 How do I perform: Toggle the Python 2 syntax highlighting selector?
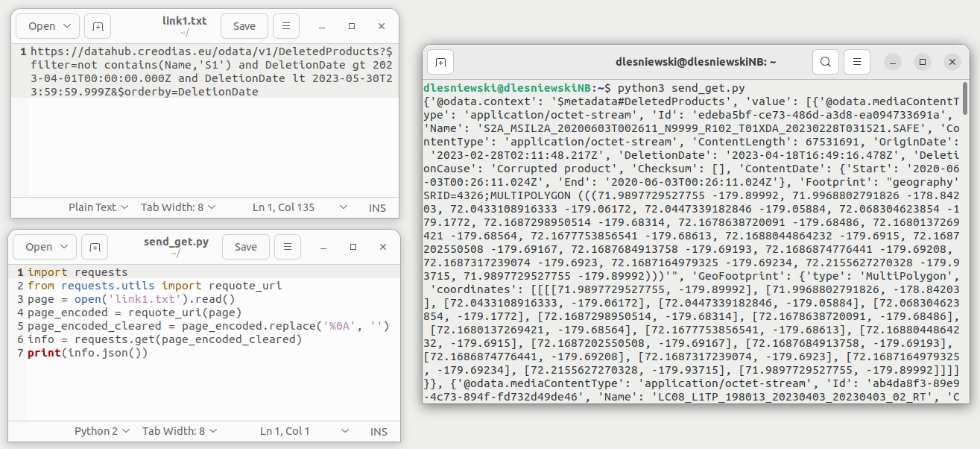pyautogui.click(x=101, y=431)
